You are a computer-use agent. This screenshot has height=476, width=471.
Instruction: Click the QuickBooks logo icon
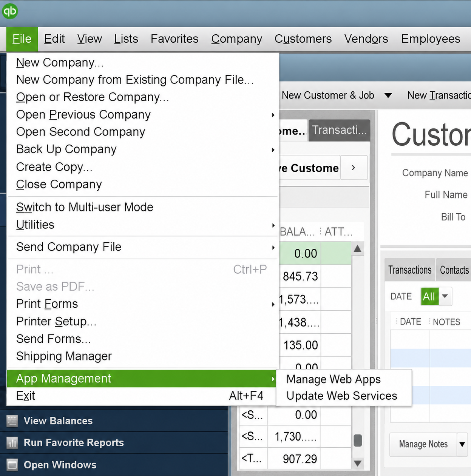(x=10, y=11)
